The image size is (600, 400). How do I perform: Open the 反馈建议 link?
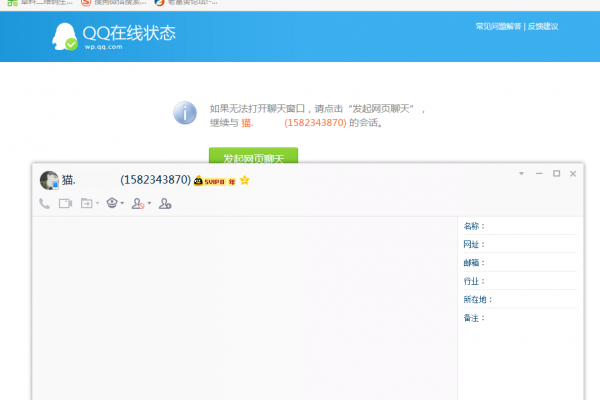point(543,26)
